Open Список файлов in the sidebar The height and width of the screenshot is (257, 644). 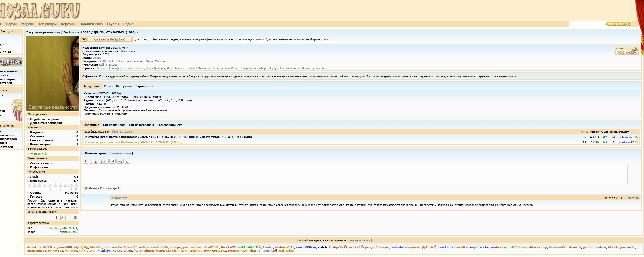[42, 140]
